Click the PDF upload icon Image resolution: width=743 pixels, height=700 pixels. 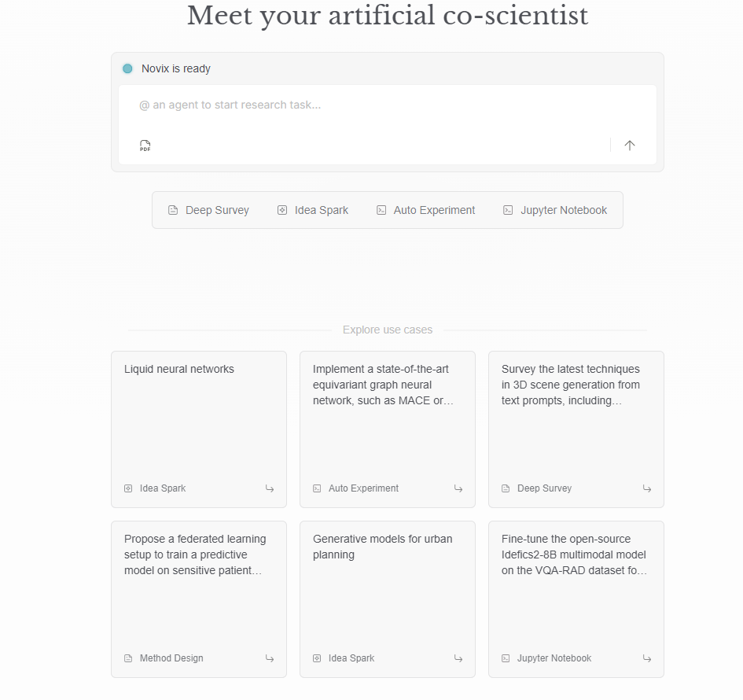coord(145,146)
